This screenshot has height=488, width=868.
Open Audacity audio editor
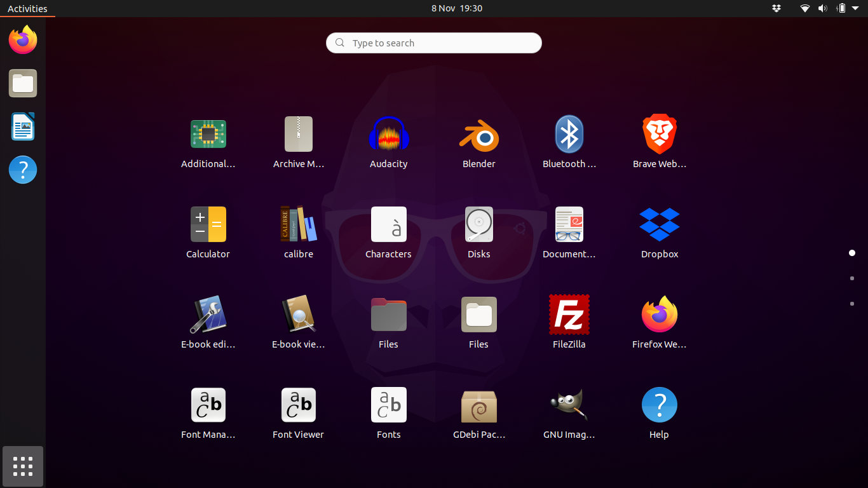click(389, 142)
